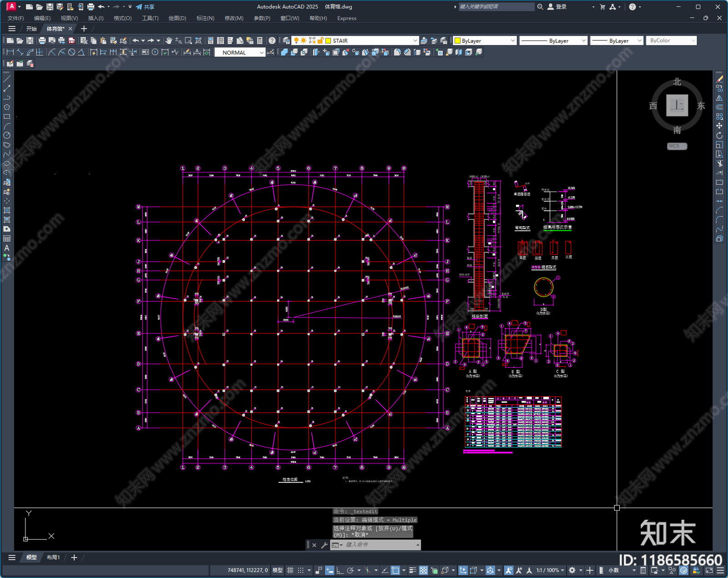Image resolution: width=728 pixels, height=578 pixels.
Task: Switch to the 布局1 layout tab
Action: [x=53, y=557]
